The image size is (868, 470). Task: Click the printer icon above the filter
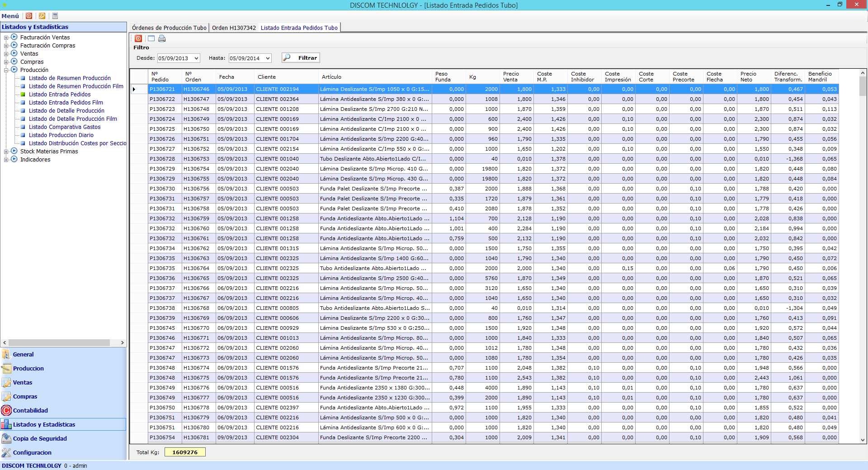tap(162, 39)
